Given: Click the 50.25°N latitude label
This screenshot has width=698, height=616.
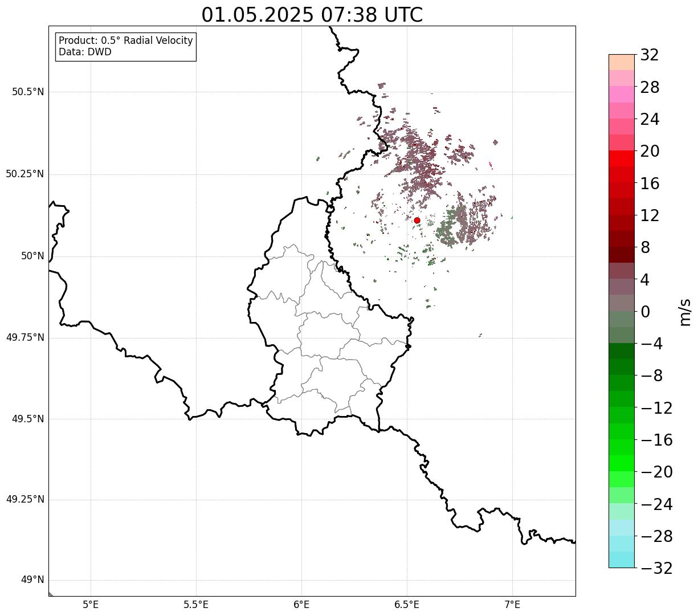Looking at the screenshot, I should pos(25,174).
